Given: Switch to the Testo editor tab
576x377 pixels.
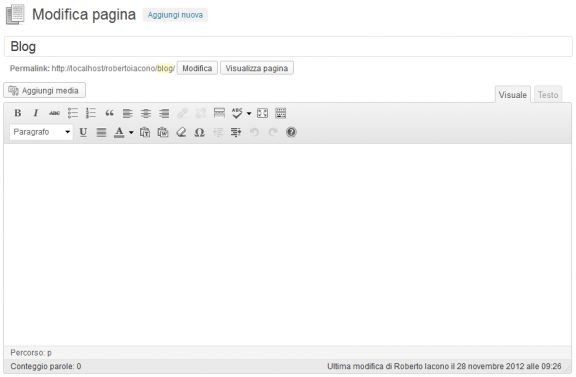Looking at the screenshot, I should point(548,95).
